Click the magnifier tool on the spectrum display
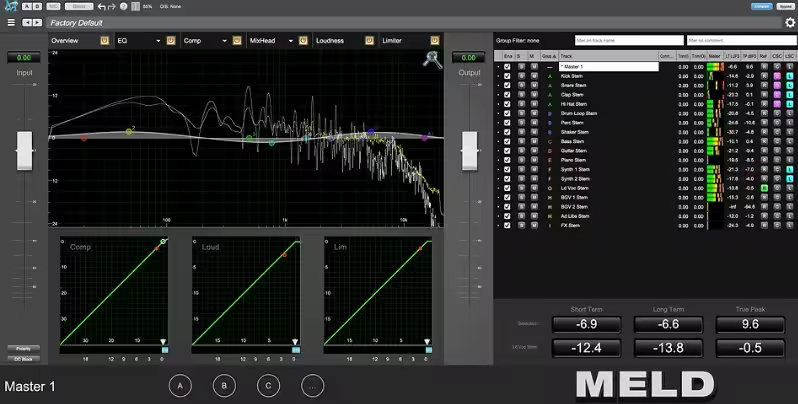Viewport: 798px width, 404px height. (x=428, y=60)
